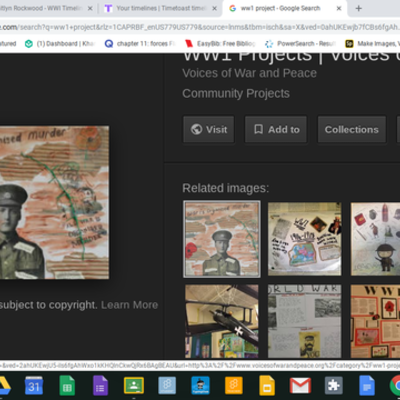Click the globe icon on the Visit button
This screenshot has width=400, height=400.
[196, 129]
